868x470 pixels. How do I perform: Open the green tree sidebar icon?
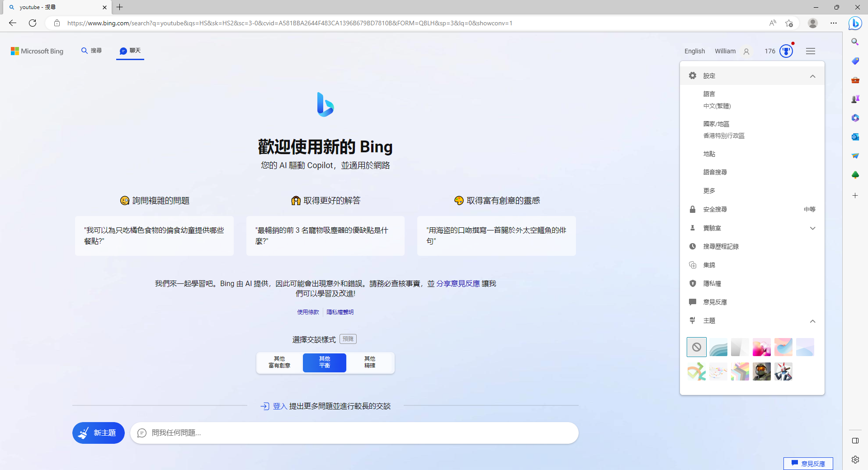pyautogui.click(x=855, y=175)
